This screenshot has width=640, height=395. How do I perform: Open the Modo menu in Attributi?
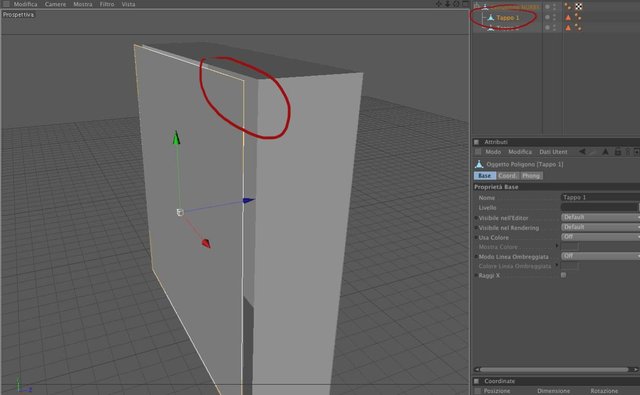(493, 152)
